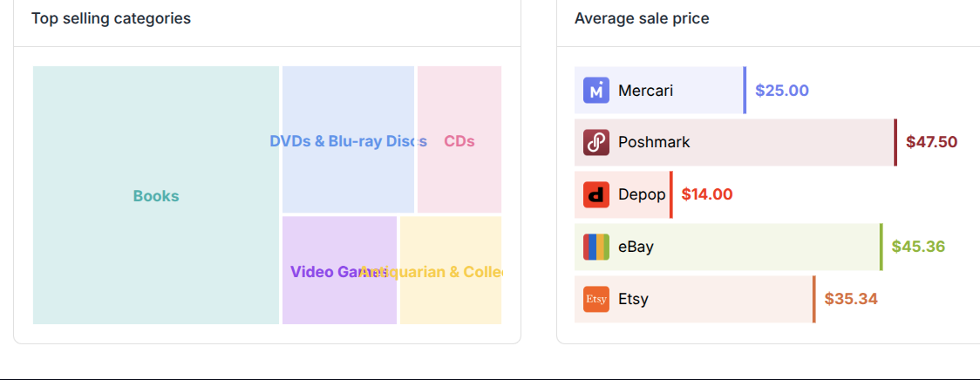Select the Video Games treemap tile
980x380 pixels.
[339, 271]
